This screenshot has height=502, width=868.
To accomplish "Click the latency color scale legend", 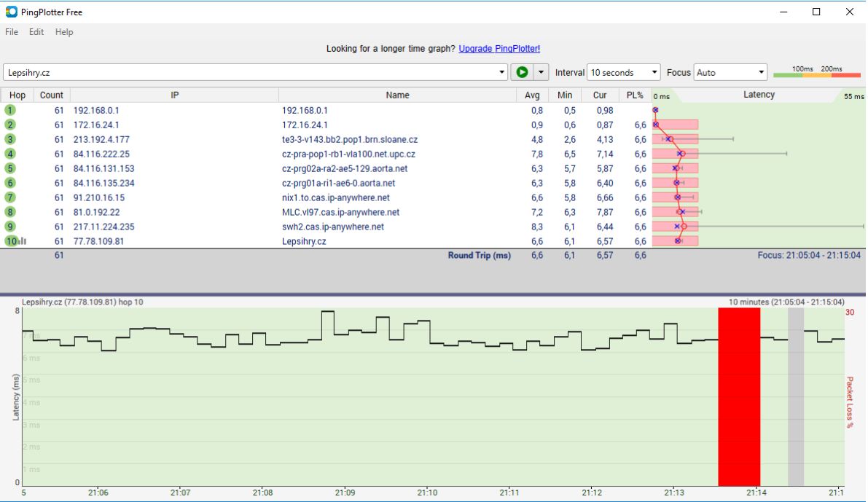I will (817, 72).
